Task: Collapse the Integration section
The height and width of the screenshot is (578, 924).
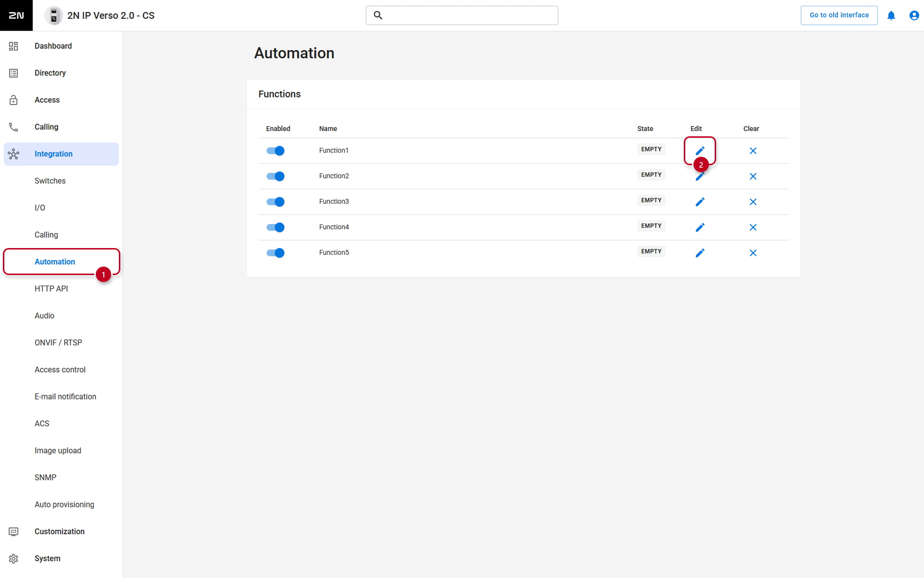Action: point(61,154)
